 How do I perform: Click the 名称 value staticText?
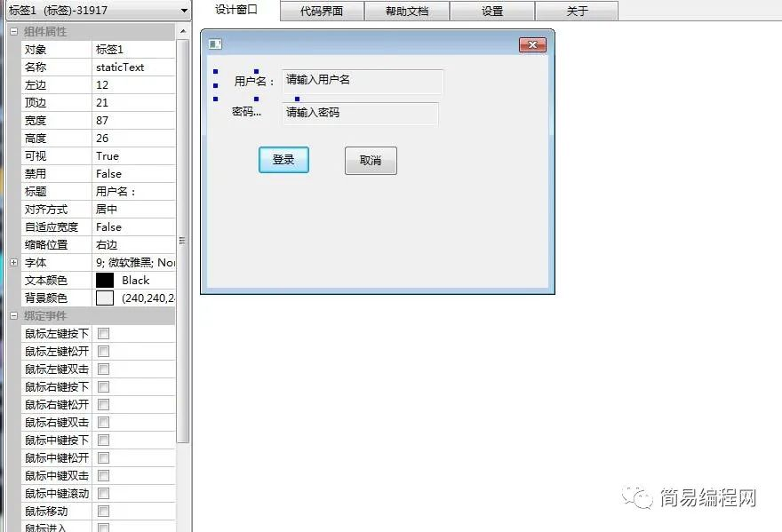133,67
